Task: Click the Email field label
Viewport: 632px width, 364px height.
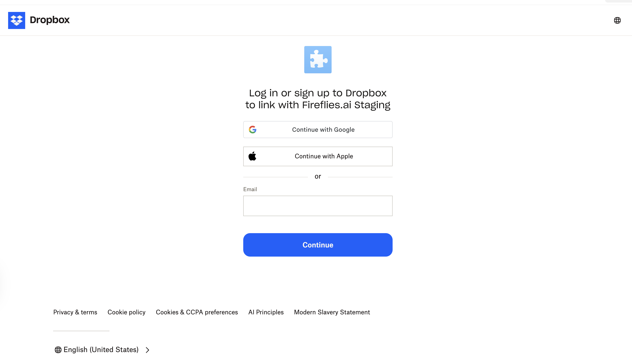Action: (250, 189)
